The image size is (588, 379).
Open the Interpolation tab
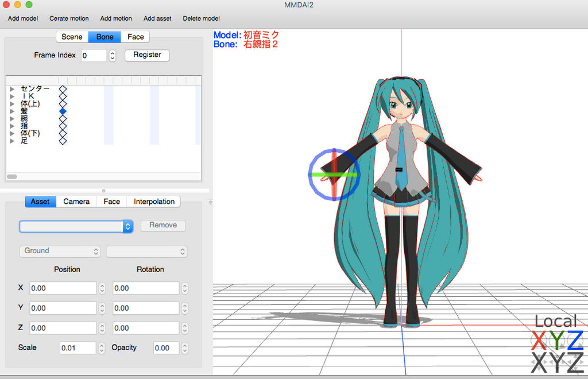click(154, 202)
